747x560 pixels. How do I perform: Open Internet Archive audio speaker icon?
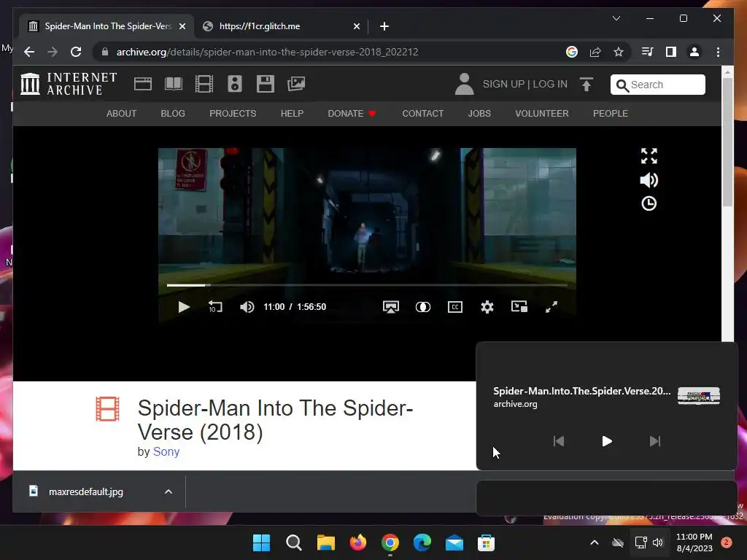pos(235,85)
